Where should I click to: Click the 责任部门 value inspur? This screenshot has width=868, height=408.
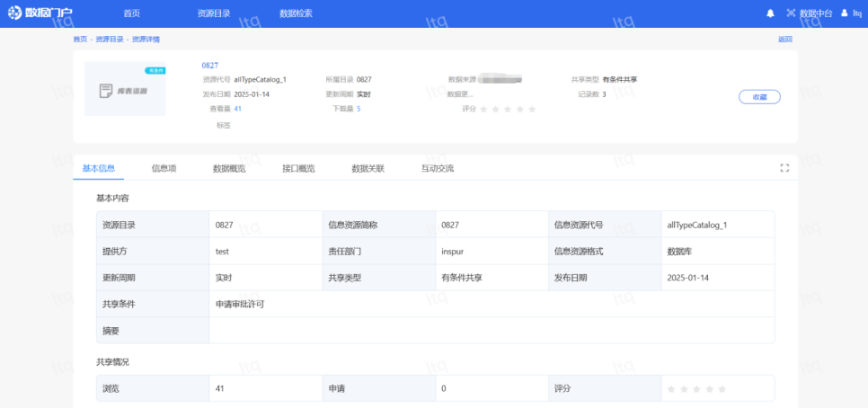(x=452, y=252)
